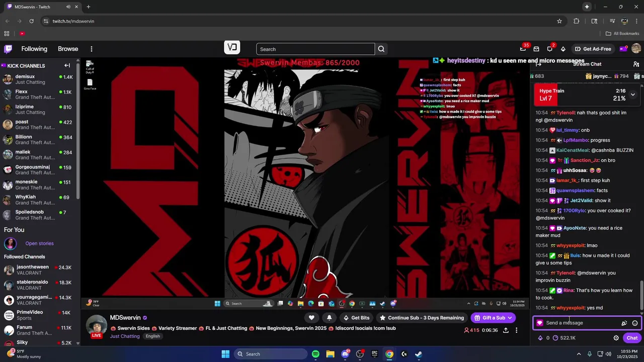The height and width of the screenshot is (362, 644).
Task: Open the Twitch home logo
Action: click(8, 49)
